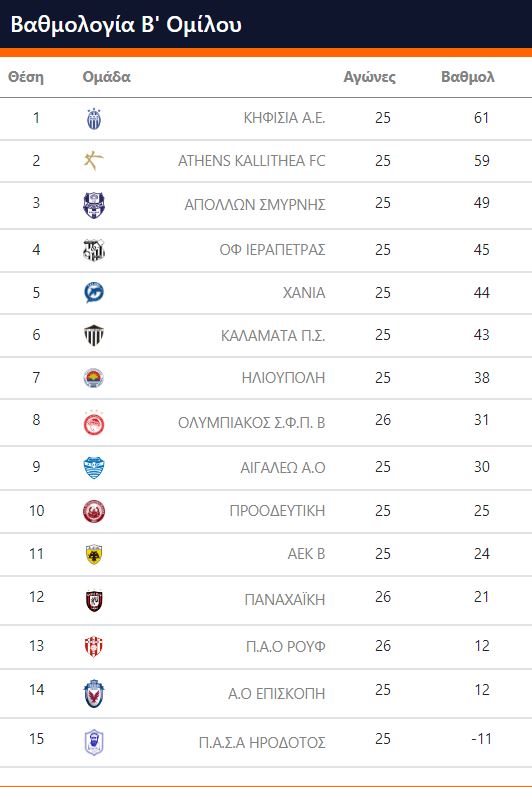Screen dimensions: 532x787
Task: Open the ΑΙΓΑΛΕΩ Α.Ο team name
Action: tap(283, 468)
